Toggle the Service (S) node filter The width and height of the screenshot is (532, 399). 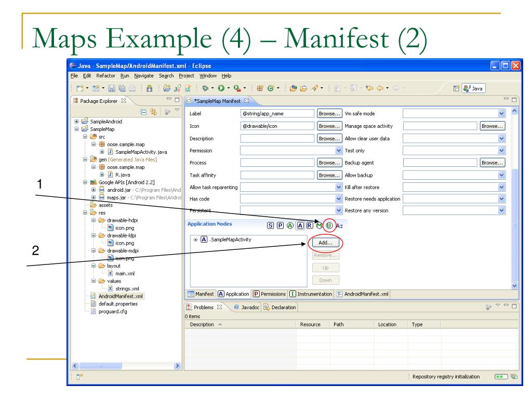tap(270, 225)
